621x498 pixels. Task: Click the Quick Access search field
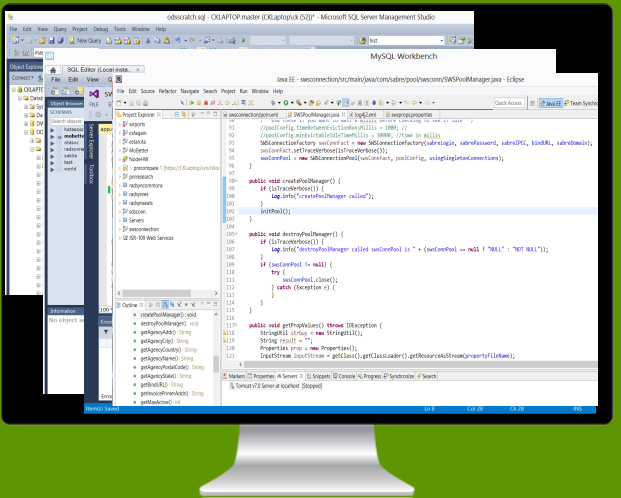pyautogui.click(x=507, y=103)
